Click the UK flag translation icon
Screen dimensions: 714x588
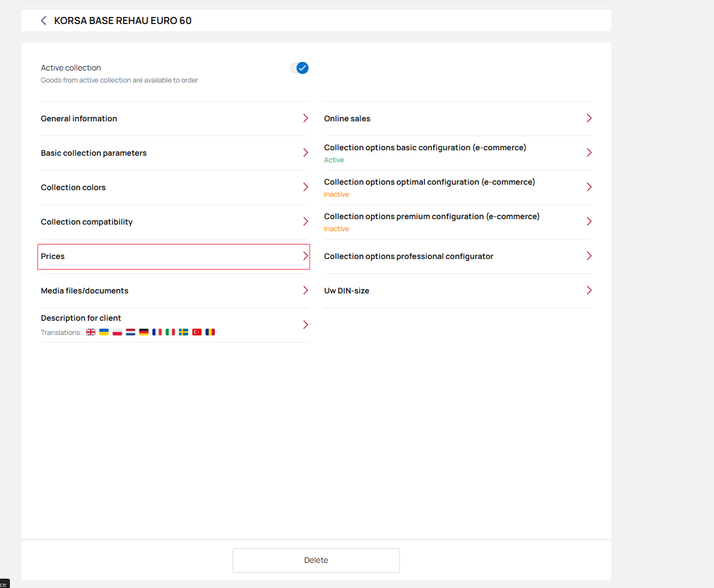point(91,332)
